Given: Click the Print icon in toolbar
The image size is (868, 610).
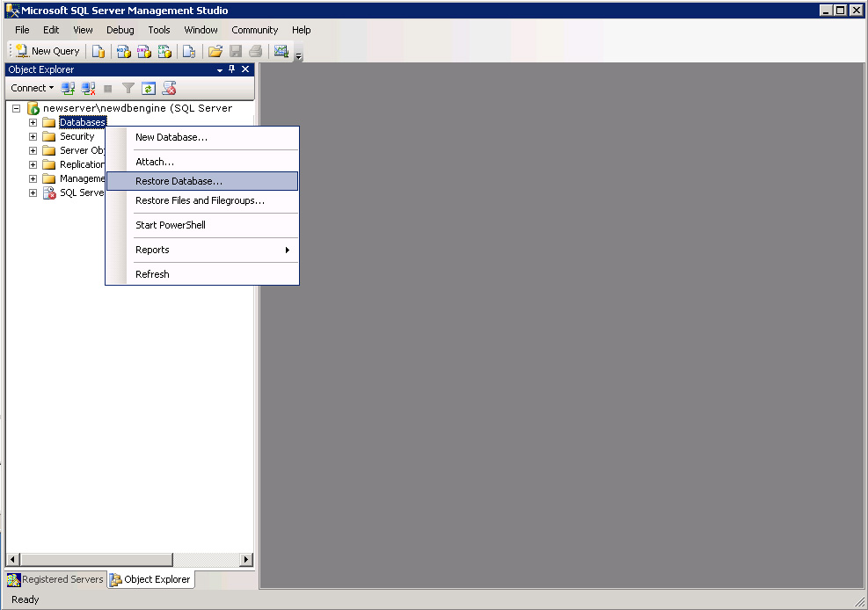Looking at the screenshot, I should click(256, 52).
